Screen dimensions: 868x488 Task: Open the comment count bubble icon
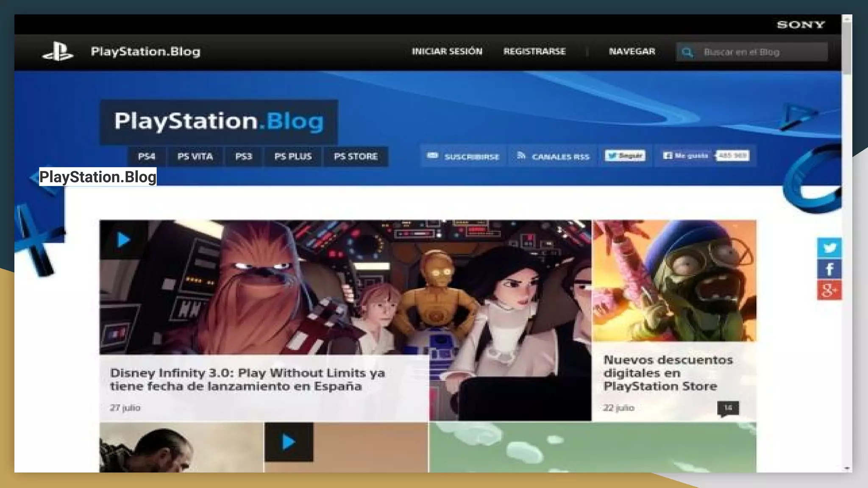[x=728, y=408]
